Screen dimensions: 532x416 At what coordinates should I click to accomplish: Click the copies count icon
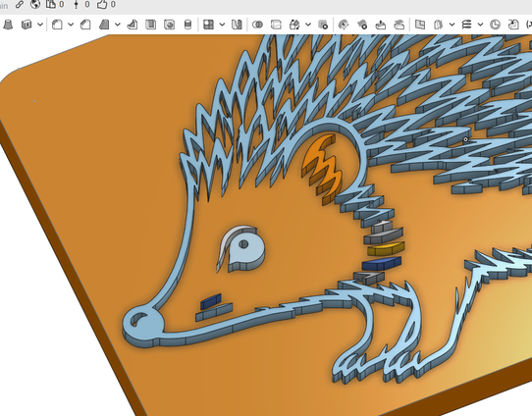[x=51, y=4]
